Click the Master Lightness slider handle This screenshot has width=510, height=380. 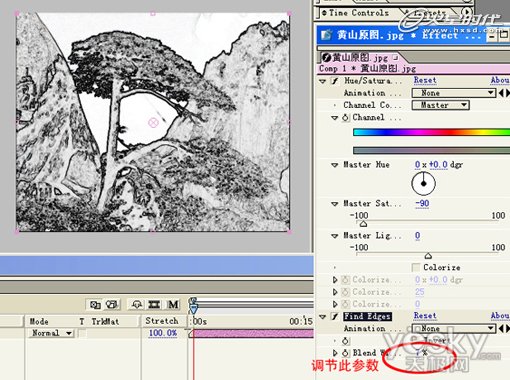(x=428, y=256)
